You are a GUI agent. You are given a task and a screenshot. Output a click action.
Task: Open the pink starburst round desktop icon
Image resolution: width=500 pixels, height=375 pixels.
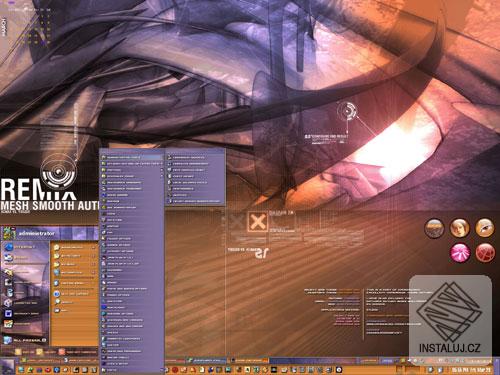(460, 253)
